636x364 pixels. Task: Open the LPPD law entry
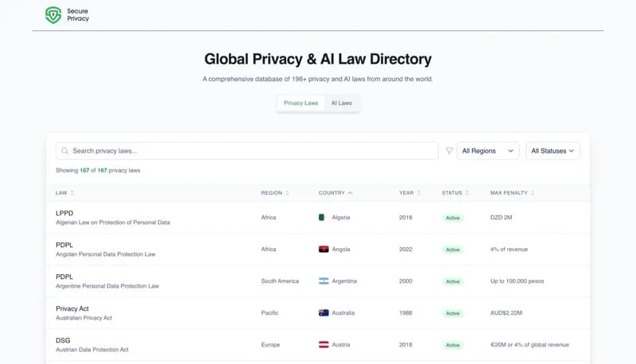pyautogui.click(x=64, y=213)
